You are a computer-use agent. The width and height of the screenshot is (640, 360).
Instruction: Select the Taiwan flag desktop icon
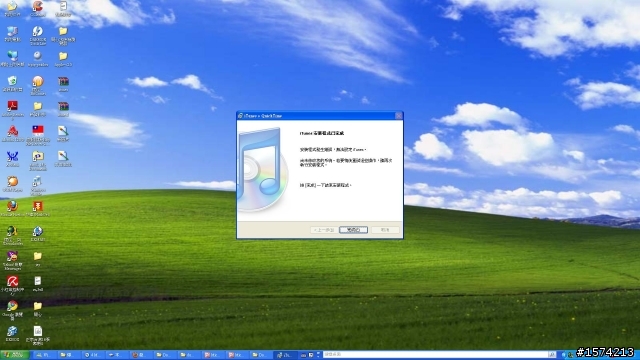38,135
